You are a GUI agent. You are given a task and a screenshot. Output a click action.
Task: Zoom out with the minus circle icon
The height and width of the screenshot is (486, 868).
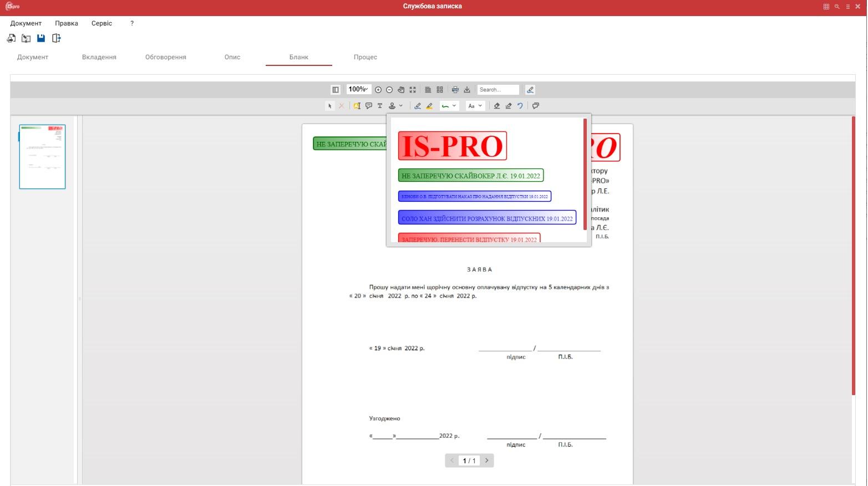tap(389, 90)
